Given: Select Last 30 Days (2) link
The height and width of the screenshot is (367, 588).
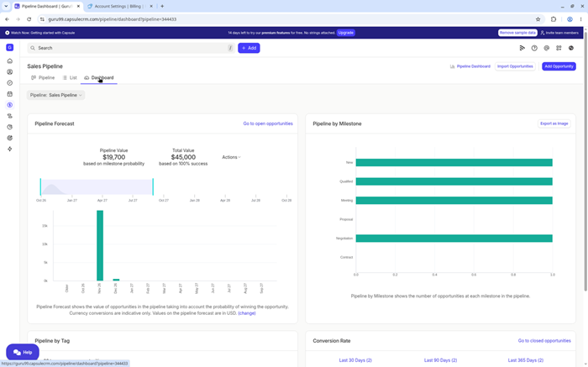Looking at the screenshot, I should click(355, 360).
